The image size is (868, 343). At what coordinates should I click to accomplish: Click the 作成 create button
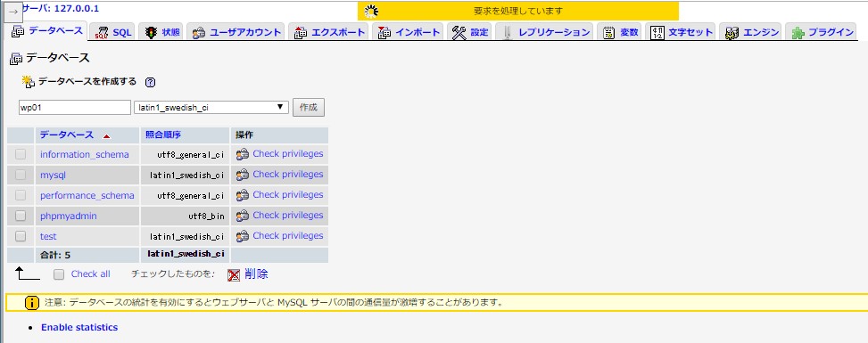[x=309, y=107]
